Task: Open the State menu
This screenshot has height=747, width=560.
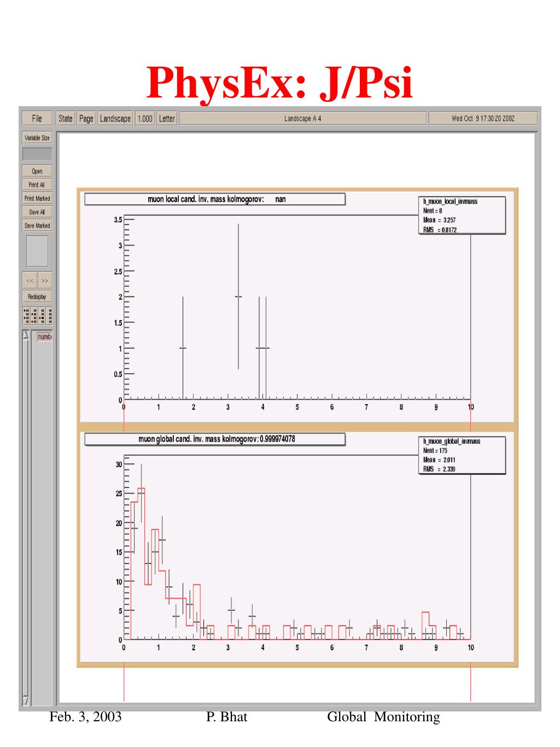Action: pos(65,118)
